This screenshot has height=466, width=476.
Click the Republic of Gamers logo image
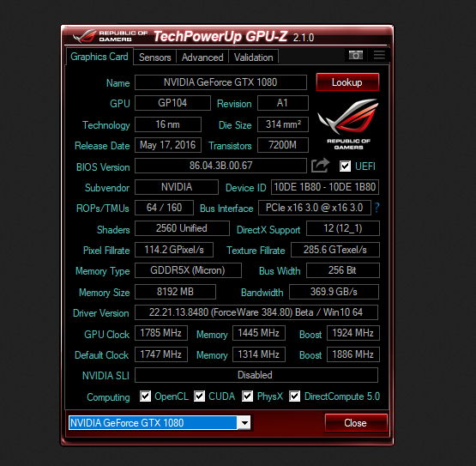click(x=348, y=124)
